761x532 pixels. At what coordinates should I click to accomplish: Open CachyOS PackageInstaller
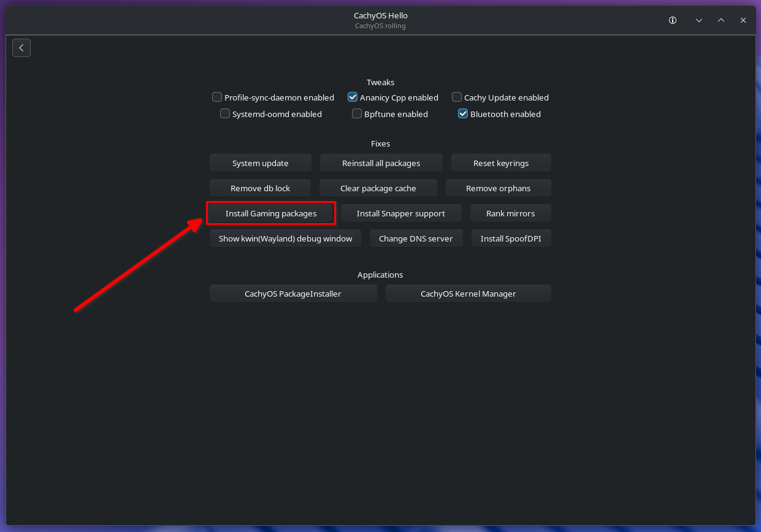click(293, 294)
